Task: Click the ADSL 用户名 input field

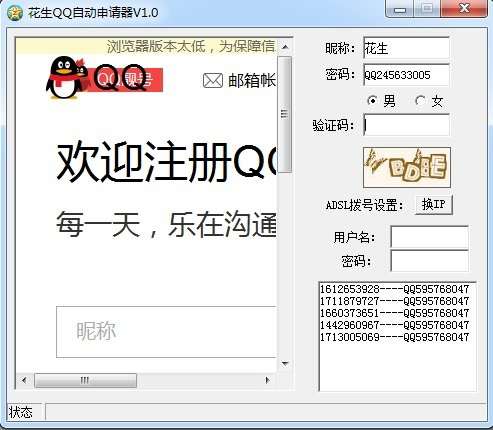Action: pyautogui.click(x=429, y=237)
